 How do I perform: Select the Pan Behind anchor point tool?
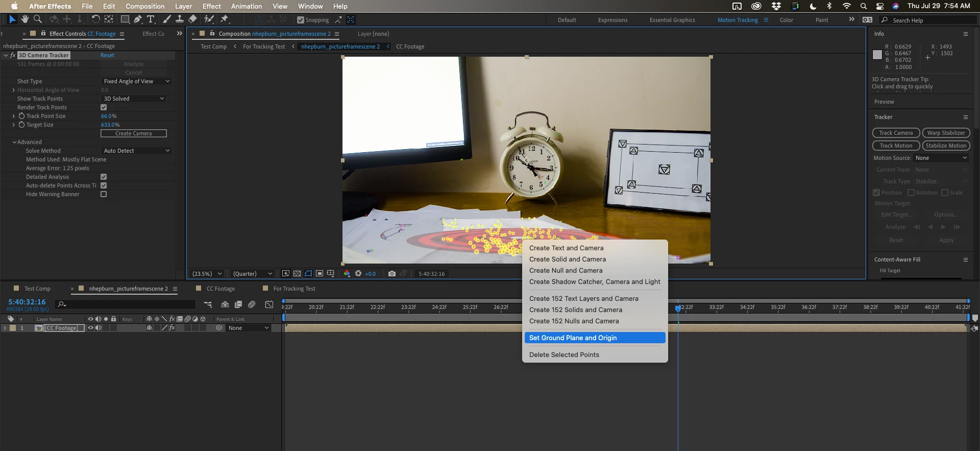[109, 19]
